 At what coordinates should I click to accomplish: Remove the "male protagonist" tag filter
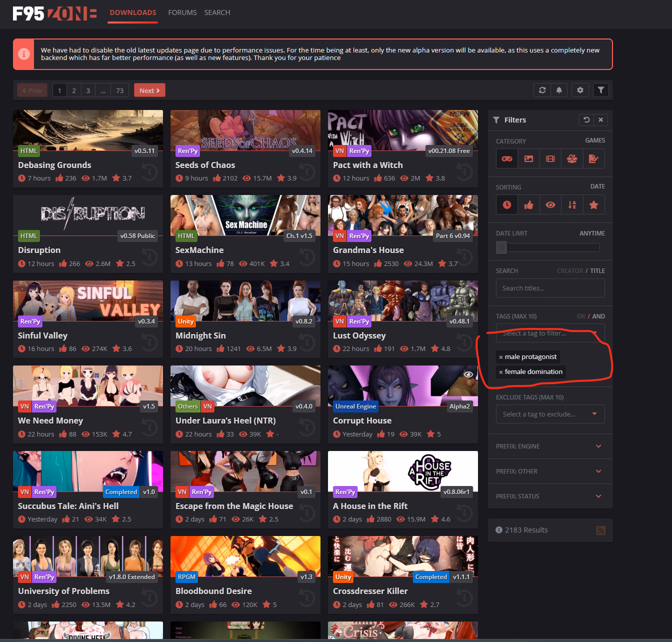tap(500, 357)
